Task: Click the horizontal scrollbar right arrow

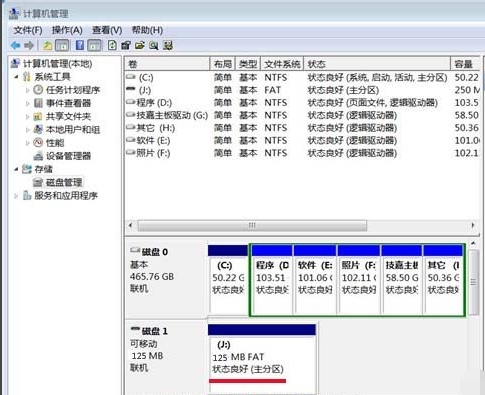Action: tap(473, 225)
